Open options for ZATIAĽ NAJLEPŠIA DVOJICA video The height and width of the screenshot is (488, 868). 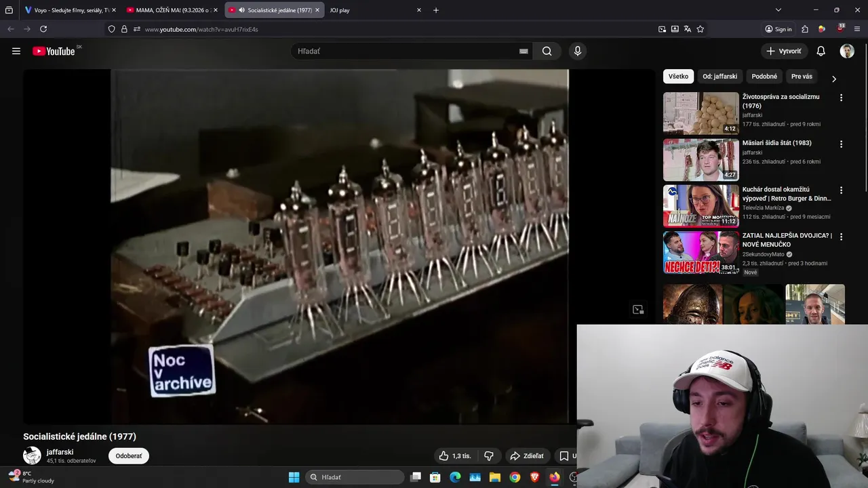click(841, 237)
